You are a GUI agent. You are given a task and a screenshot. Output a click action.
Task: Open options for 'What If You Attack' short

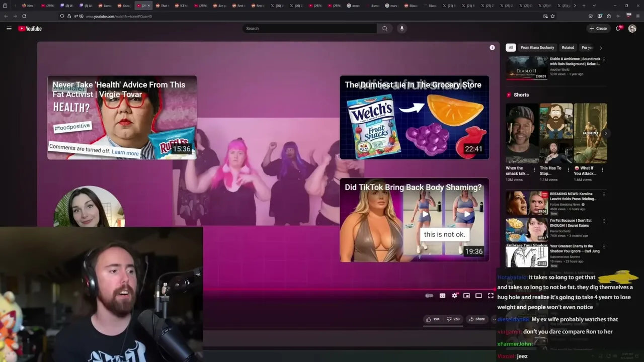(x=602, y=170)
